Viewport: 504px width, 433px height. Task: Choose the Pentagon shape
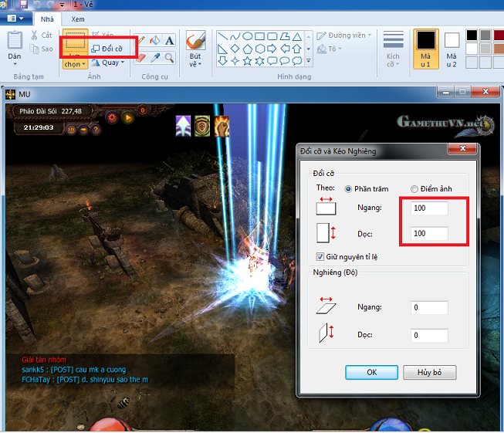[247, 49]
